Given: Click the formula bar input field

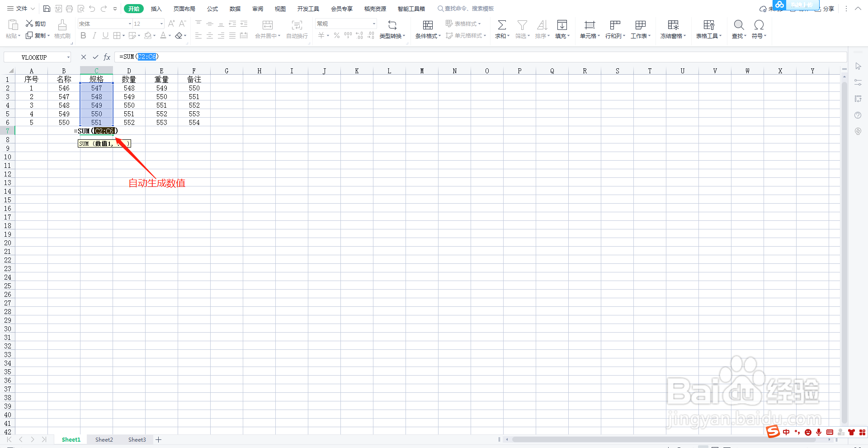Looking at the screenshot, I should click(480, 57).
